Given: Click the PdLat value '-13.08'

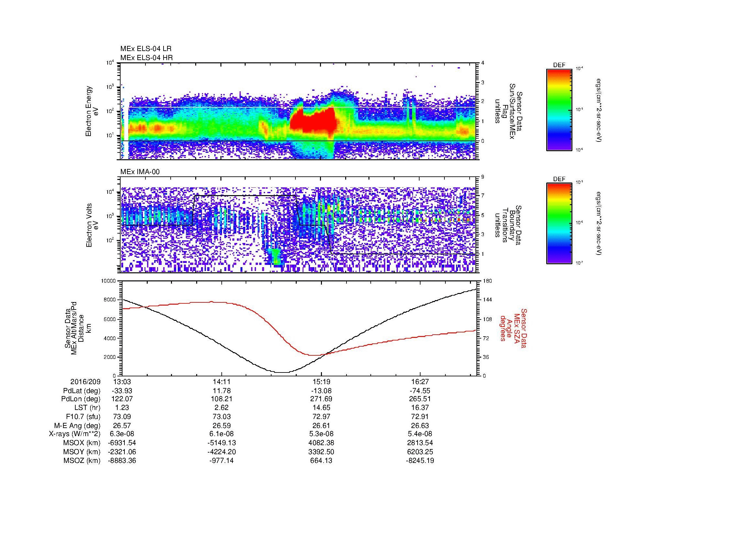Looking at the screenshot, I should click(321, 391).
